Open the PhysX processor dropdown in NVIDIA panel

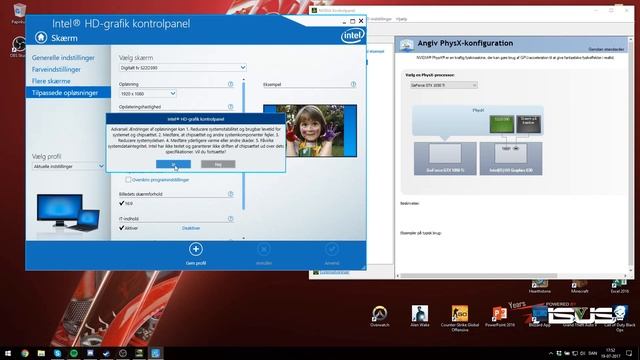[443, 85]
